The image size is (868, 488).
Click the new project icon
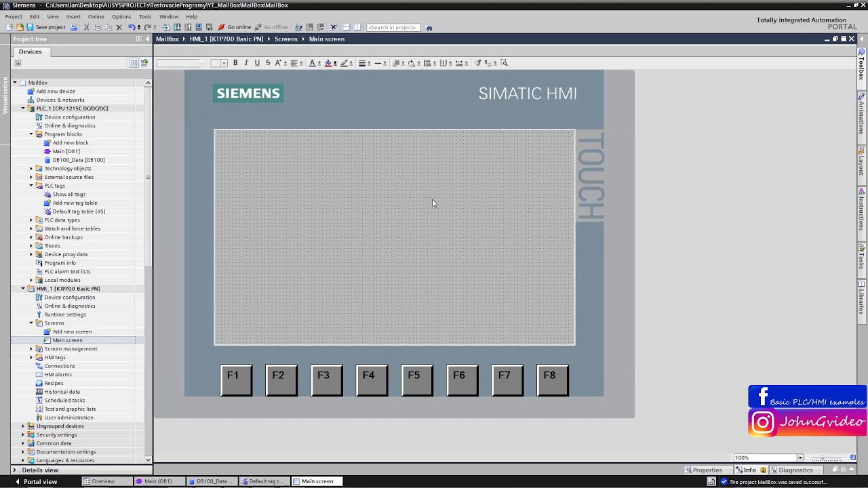(x=9, y=27)
